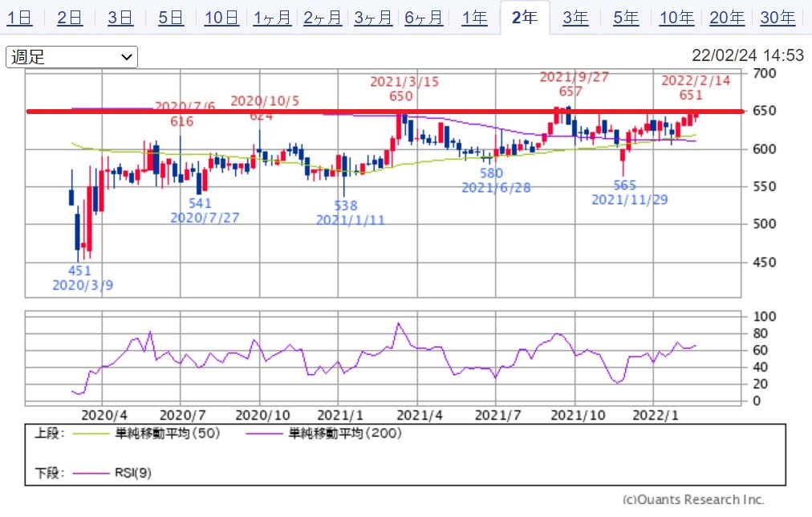
Task: Switch chart to 1ヶ月 range
Action: (x=272, y=18)
